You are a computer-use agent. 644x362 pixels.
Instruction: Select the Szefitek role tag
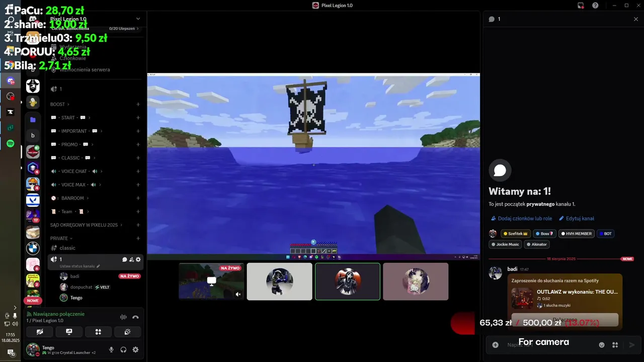(515, 234)
